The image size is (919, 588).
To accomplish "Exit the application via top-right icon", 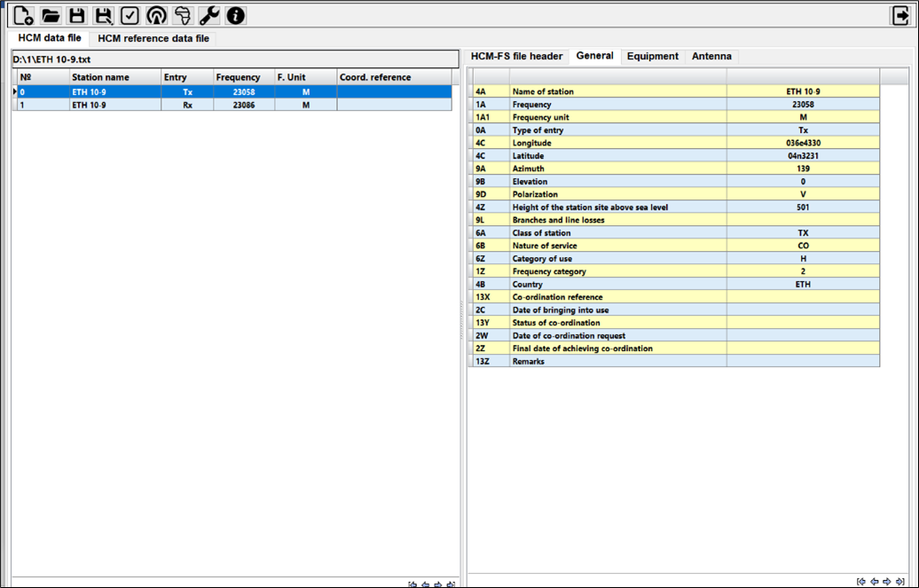I will point(899,15).
